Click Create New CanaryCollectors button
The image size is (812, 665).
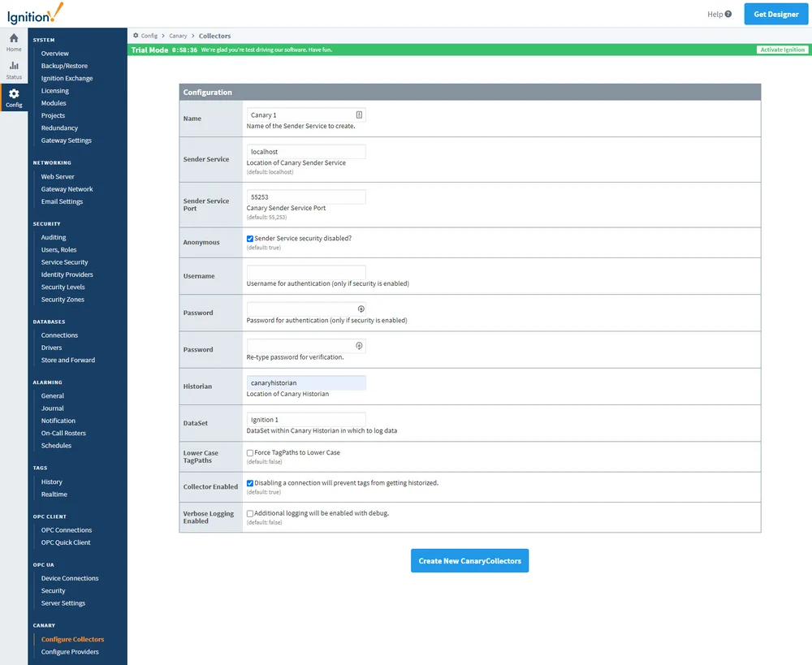click(469, 561)
